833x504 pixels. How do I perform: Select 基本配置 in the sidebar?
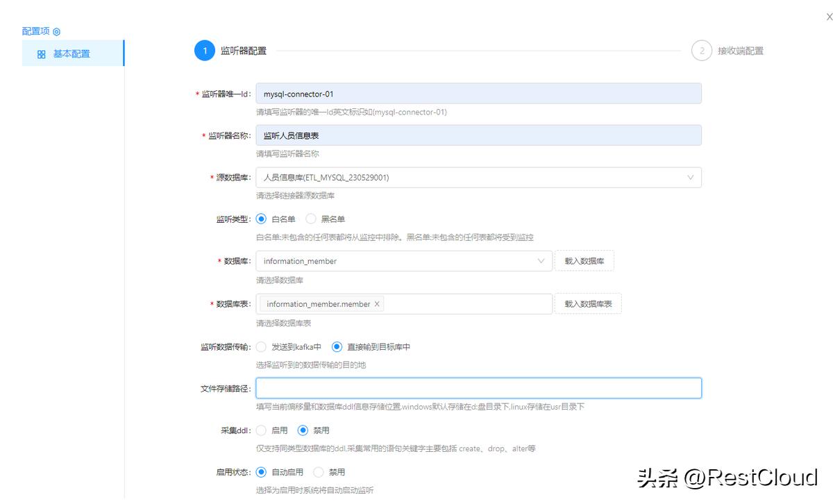(71, 52)
